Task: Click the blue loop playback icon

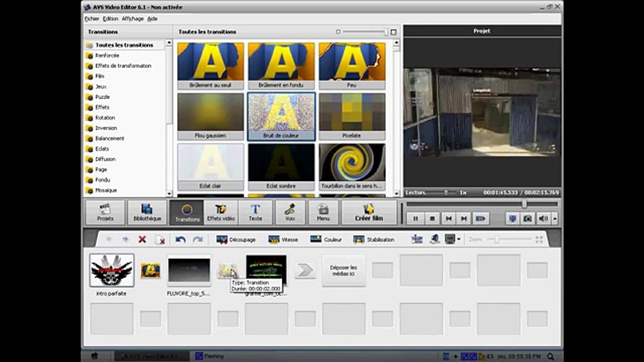Action: pyautogui.click(x=480, y=219)
